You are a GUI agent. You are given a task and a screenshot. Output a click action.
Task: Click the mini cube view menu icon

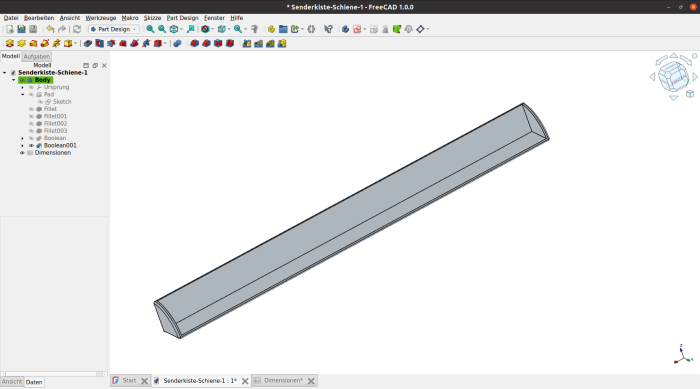[x=690, y=94]
